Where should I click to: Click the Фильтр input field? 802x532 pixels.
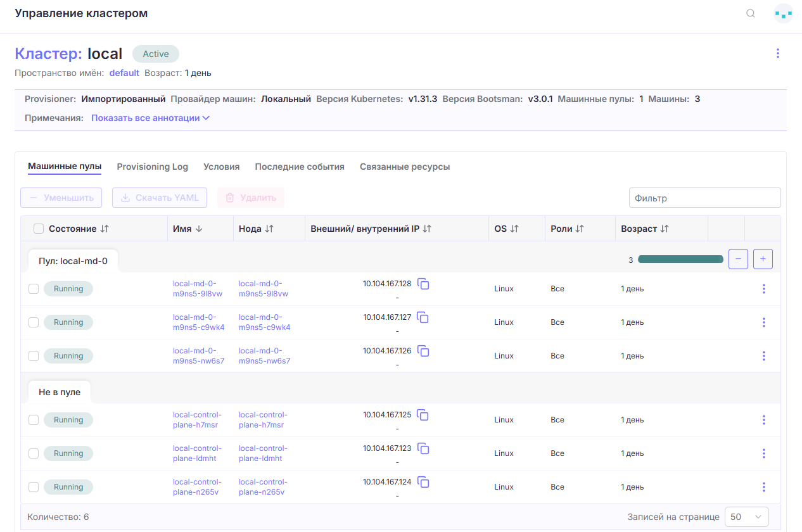704,198
